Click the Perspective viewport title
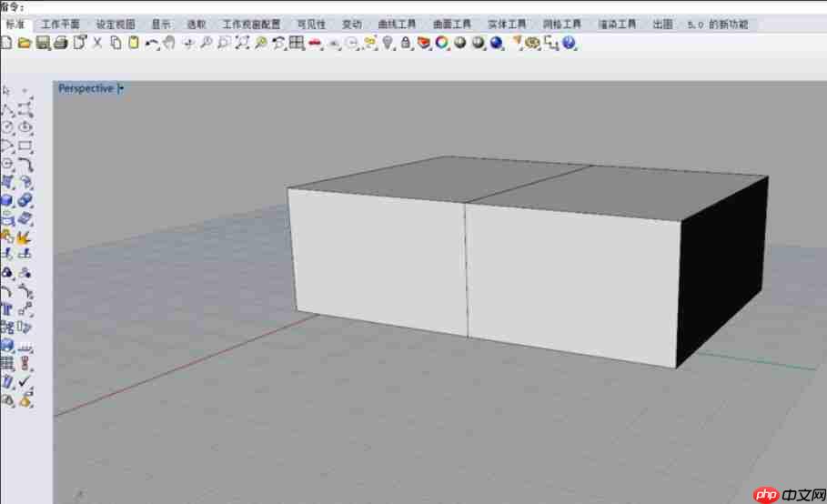827x504 pixels. (x=86, y=88)
